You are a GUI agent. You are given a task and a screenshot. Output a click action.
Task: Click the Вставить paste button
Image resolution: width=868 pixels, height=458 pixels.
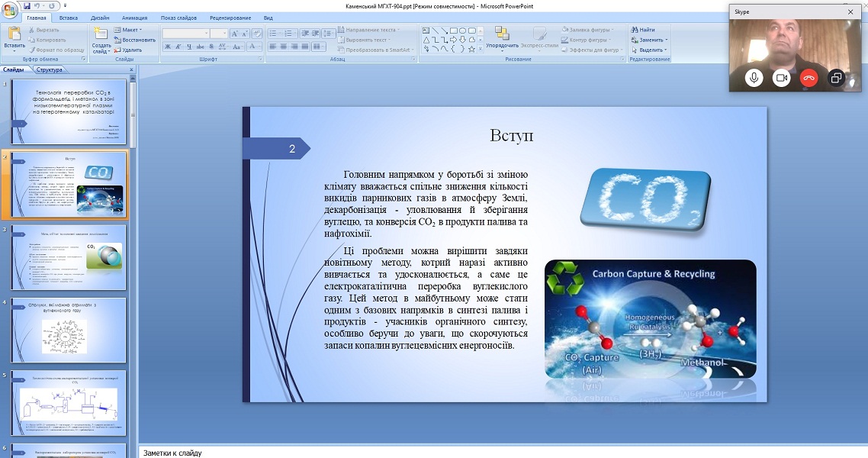point(14,40)
